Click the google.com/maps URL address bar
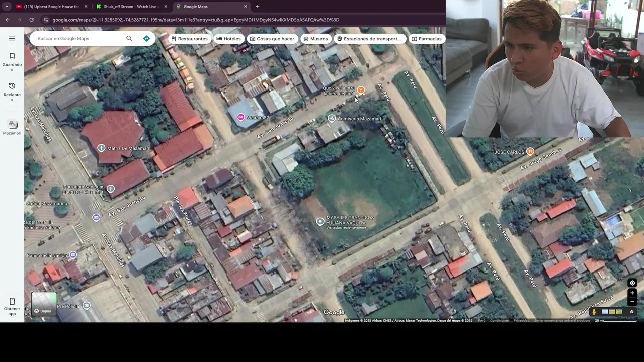The image size is (644, 362). tap(196, 20)
